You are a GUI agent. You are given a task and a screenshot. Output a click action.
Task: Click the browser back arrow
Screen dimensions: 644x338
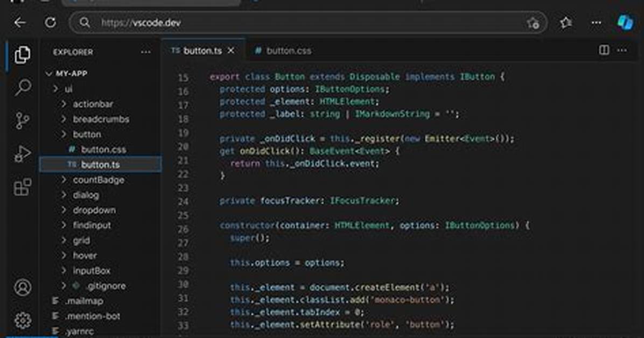[x=20, y=23]
